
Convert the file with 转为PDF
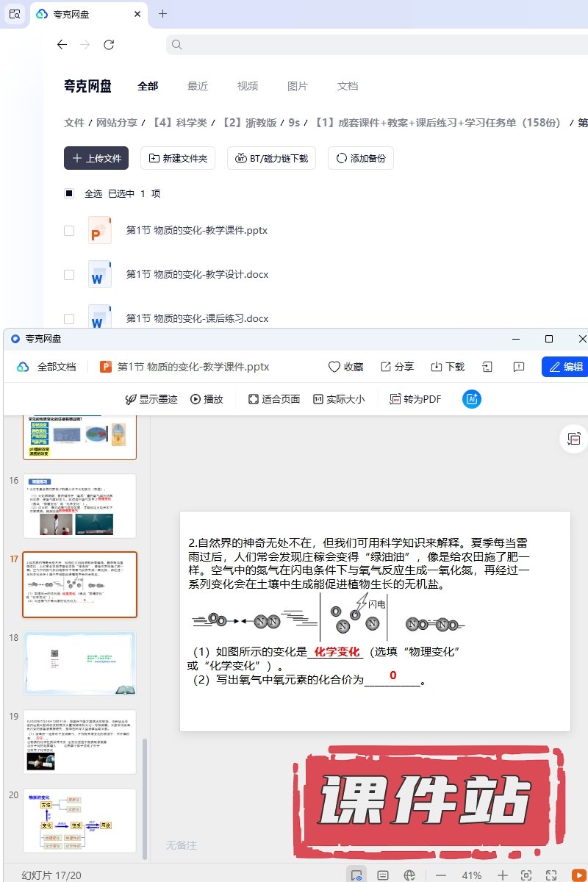coord(415,399)
